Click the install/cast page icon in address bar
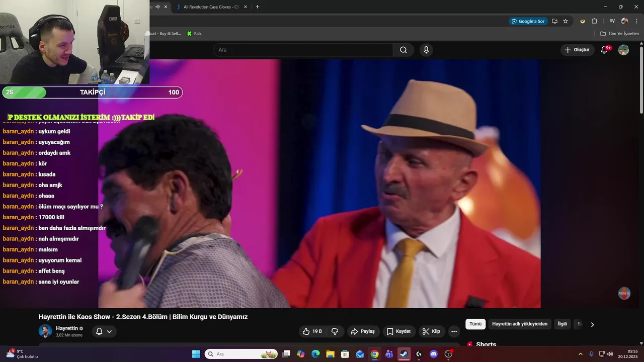This screenshot has height=362, width=644. [554, 21]
